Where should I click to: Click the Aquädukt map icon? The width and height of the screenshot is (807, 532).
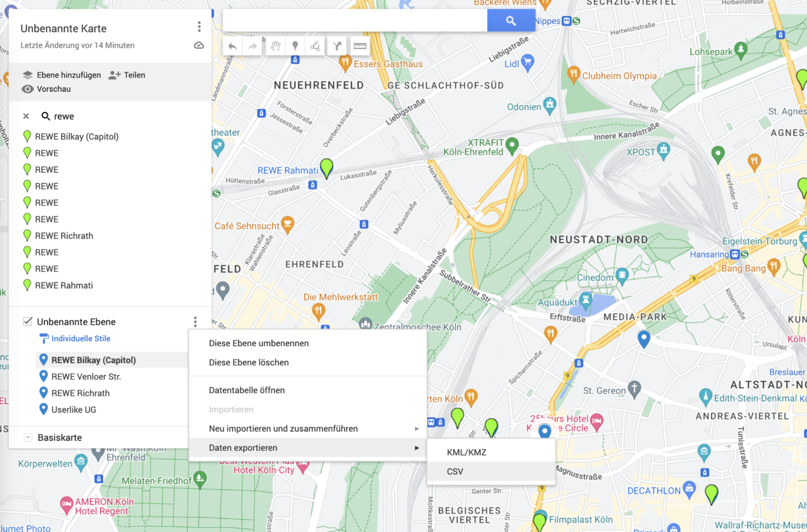[x=585, y=301]
